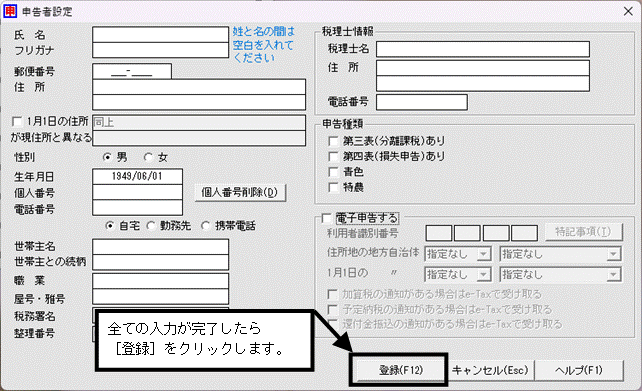Tick the 特農 checkbox
642x391 pixels.
[334, 187]
